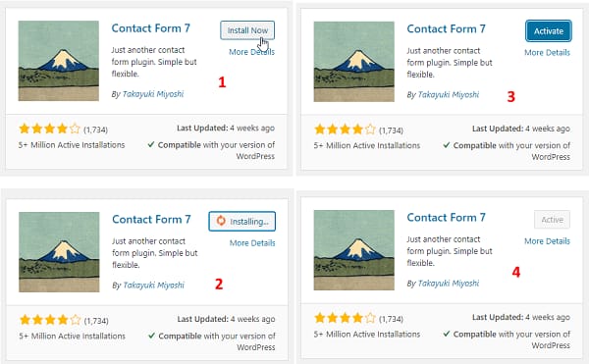Click Mount Fuji plugin icon in panel 3
The image size is (589, 364).
click(353, 62)
